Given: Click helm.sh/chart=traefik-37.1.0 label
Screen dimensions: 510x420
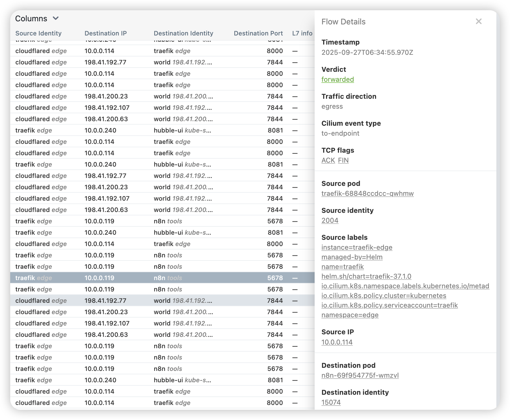Looking at the screenshot, I should coord(366,276).
